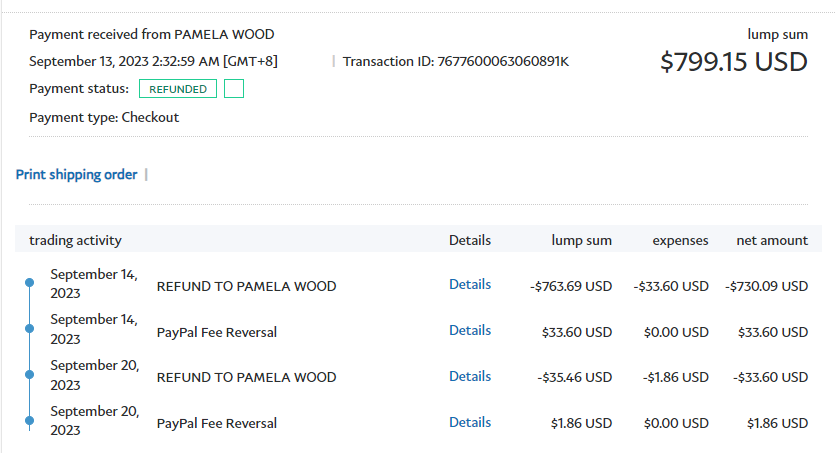Select the last timeline dot for September 20 fee reversal
The height and width of the screenshot is (453, 835).
coord(29,420)
